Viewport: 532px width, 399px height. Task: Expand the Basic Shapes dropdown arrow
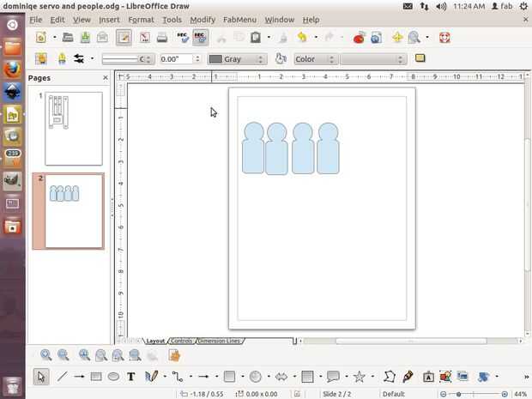coord(243,377)
